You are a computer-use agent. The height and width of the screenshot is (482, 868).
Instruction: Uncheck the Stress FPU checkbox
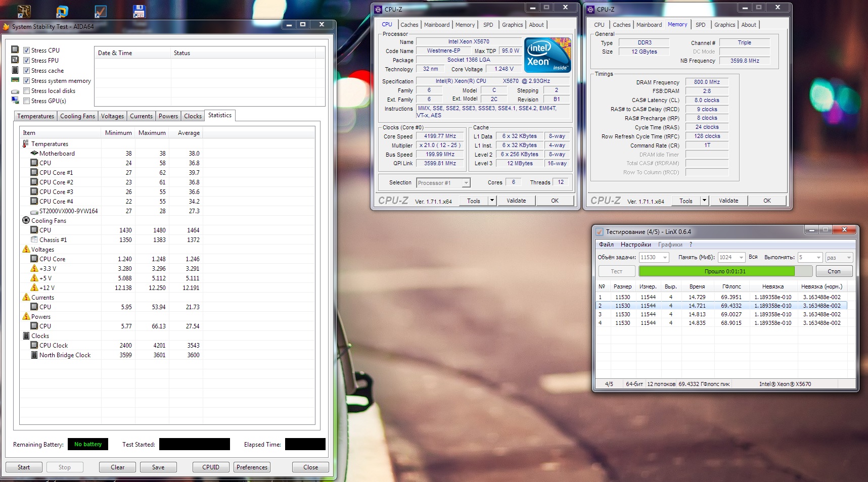(x=27, y=60)
